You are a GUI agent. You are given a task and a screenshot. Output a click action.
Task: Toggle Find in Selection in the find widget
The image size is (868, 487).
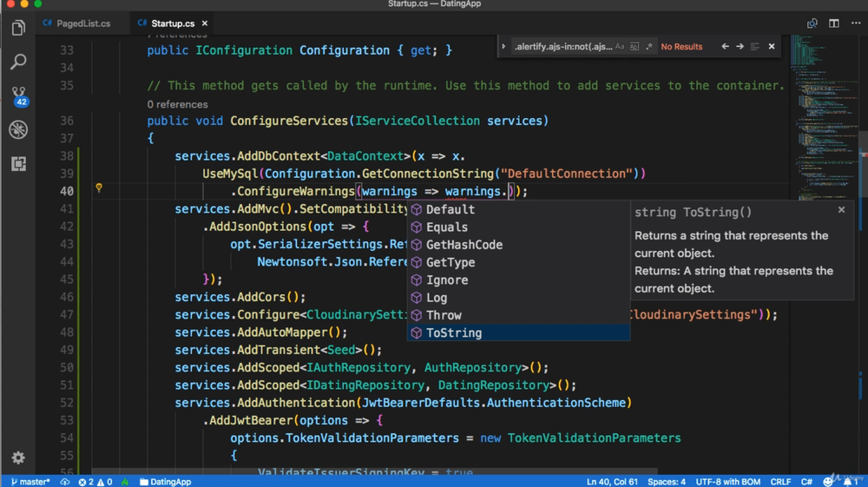point(755,47)
